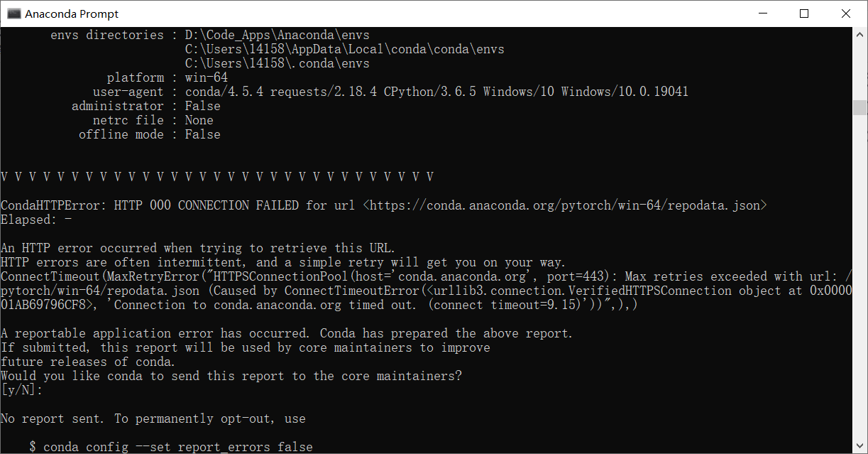This screenshot has height=454, width=868.
Task: Click the Anaconda Prompt title bar icon
Action: (x=14, y=13)
